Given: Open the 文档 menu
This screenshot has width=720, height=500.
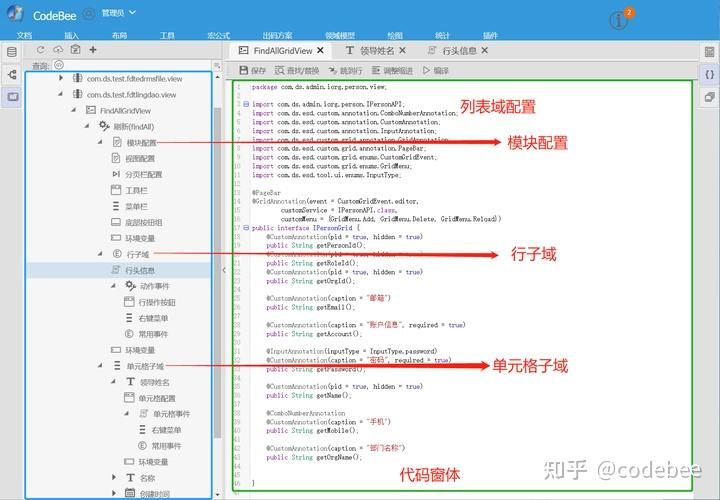Looking at the screenshot, I should click(24, 35).
